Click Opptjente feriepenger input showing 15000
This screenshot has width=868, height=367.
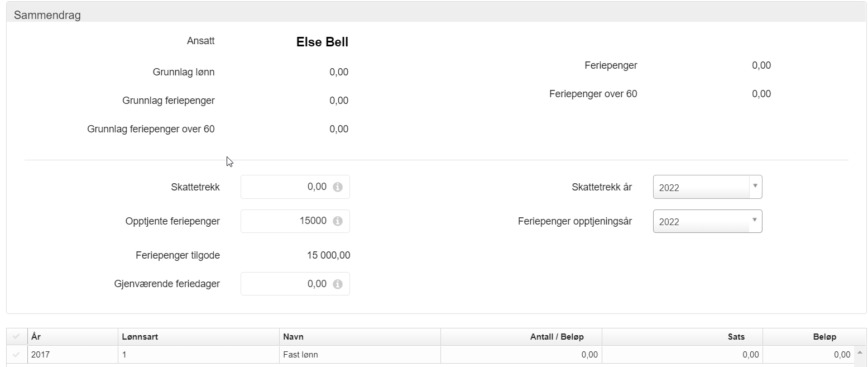click(x=286, y=221)
